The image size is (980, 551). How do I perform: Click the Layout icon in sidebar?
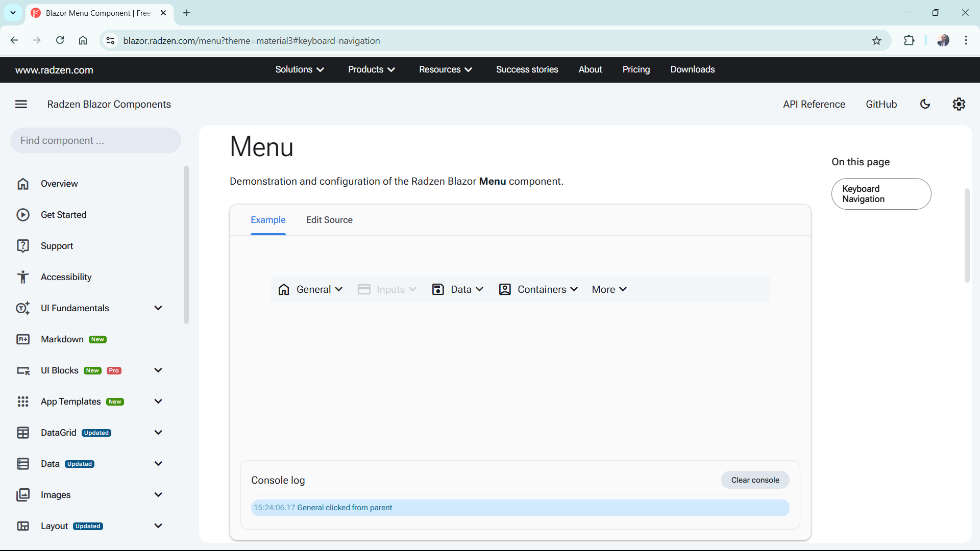23,526
